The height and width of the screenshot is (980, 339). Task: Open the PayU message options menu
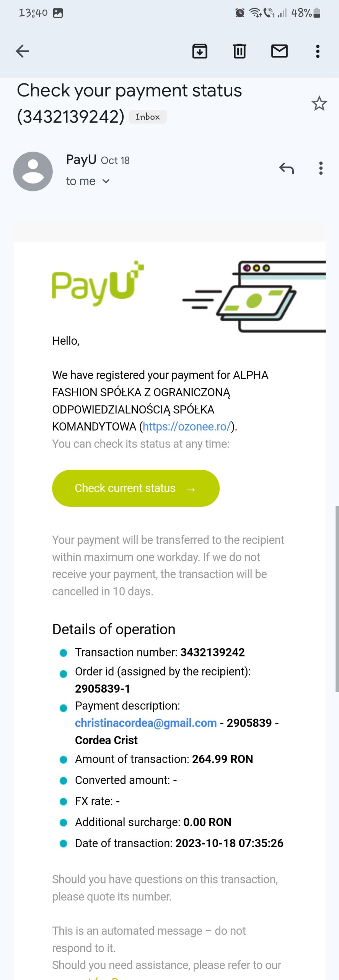pyautogui.click(x=321, y=168)
